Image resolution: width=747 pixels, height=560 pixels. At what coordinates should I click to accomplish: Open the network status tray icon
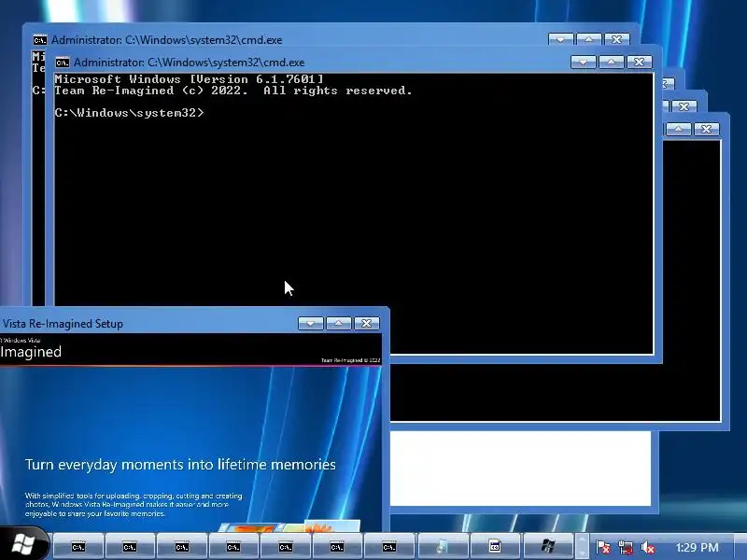626,548
